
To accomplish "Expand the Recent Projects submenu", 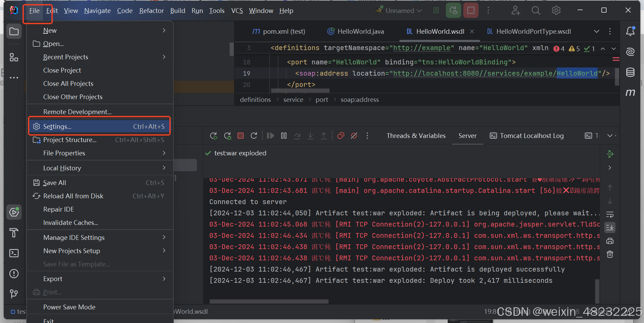I will [x=100, y=57].
